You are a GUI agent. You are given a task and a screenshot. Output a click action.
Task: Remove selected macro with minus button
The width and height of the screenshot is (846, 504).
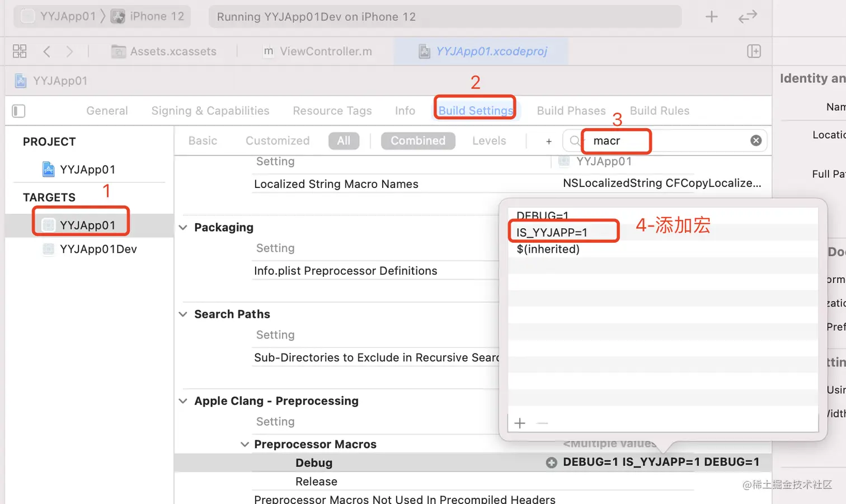tap(542, 423)
